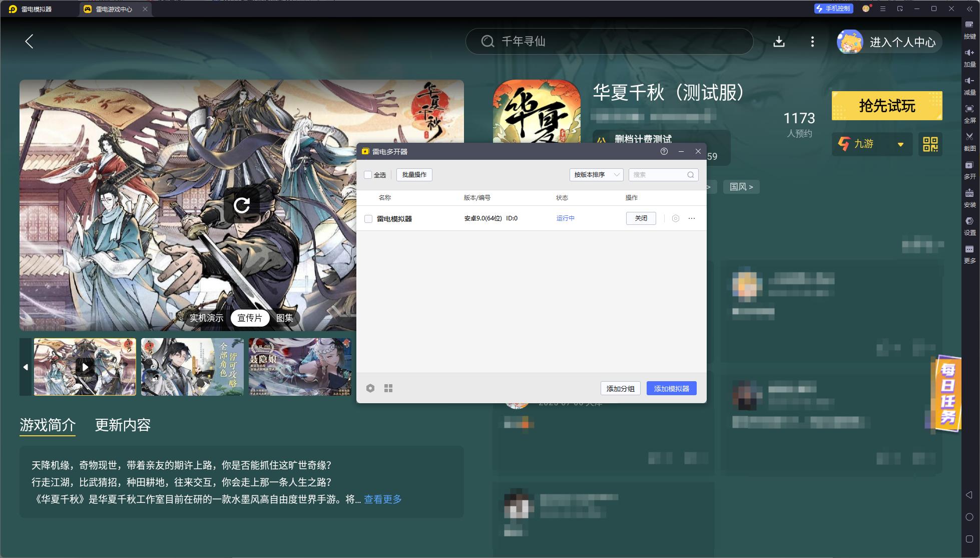Click the user avatar icon
Image resolution: width=980 pixels, height=558 pixels.
click(850, 42)
